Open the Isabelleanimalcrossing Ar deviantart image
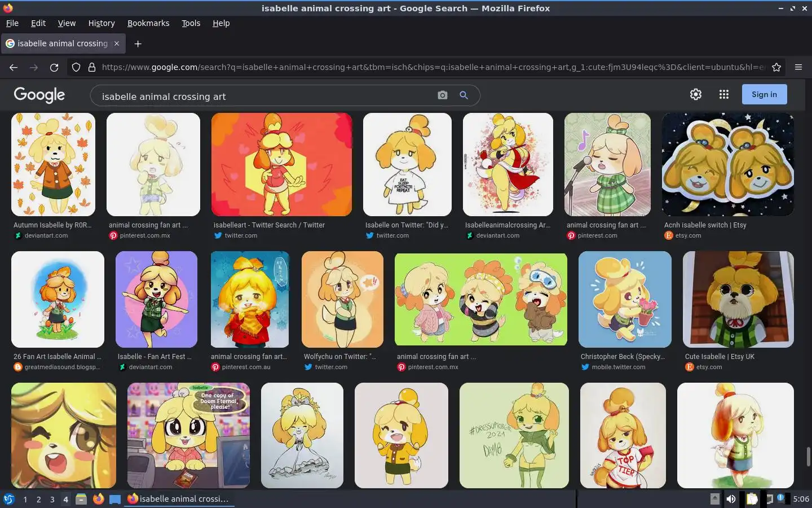 point(507,164)
